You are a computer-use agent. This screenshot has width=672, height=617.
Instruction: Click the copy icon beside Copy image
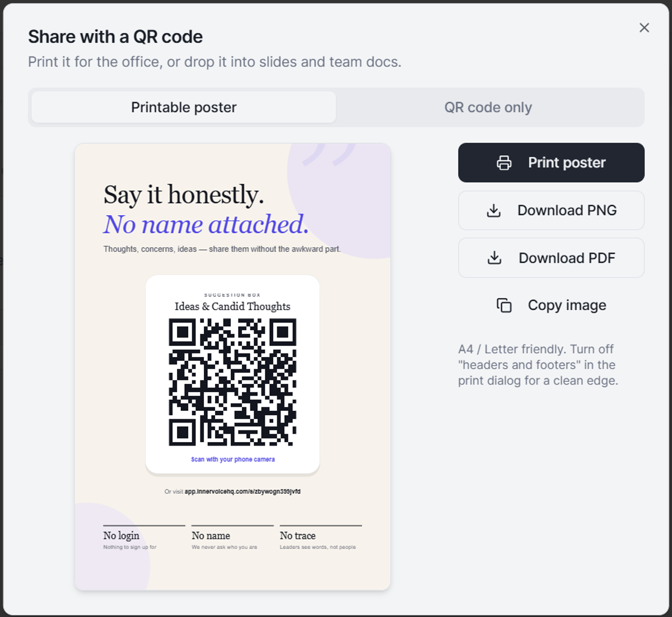pos(504,305)
